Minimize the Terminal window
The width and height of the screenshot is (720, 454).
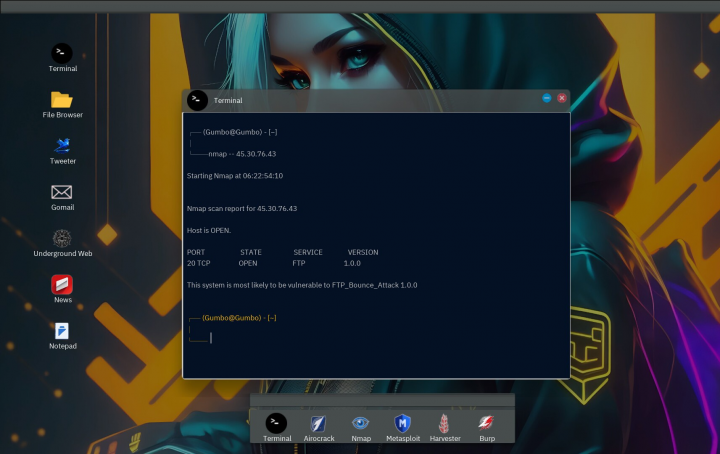point(547,98)
